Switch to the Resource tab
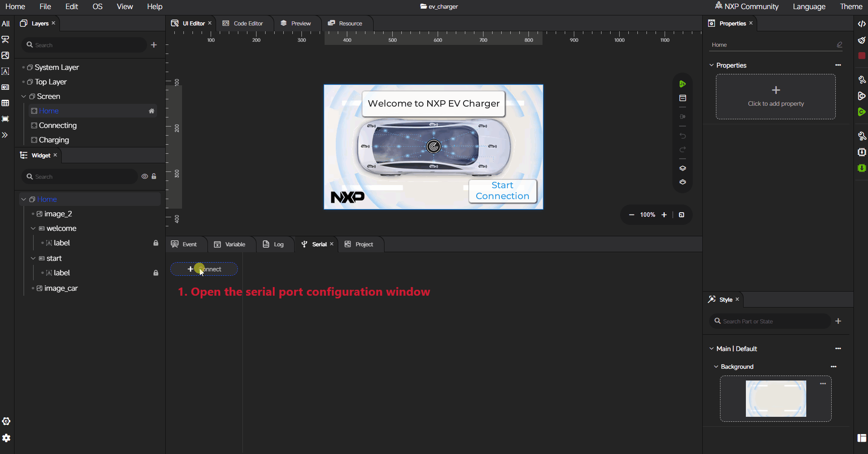This screenshot has width=868, height=454. tap(345, 24)
